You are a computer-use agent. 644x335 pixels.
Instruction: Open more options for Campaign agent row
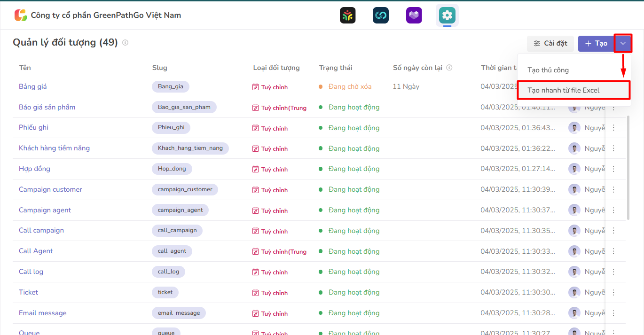[x=613, y=210]
